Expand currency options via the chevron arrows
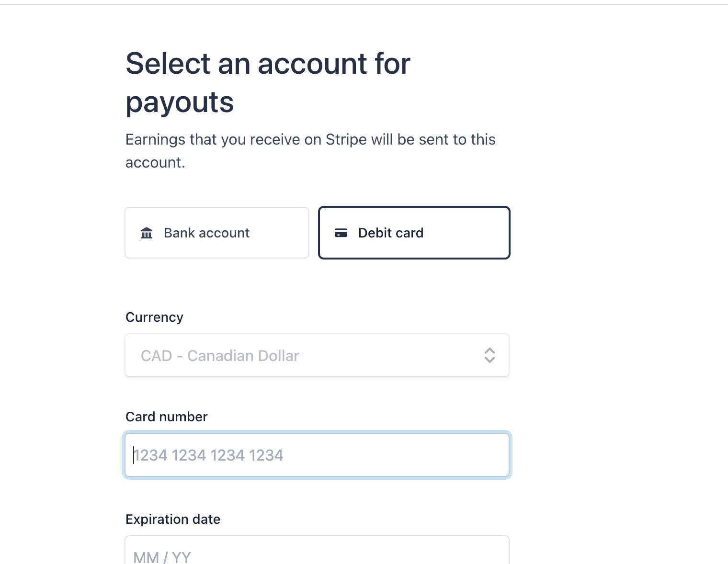Image resolution: width=728 pixels, height=564 pixels. click(489, 355)
